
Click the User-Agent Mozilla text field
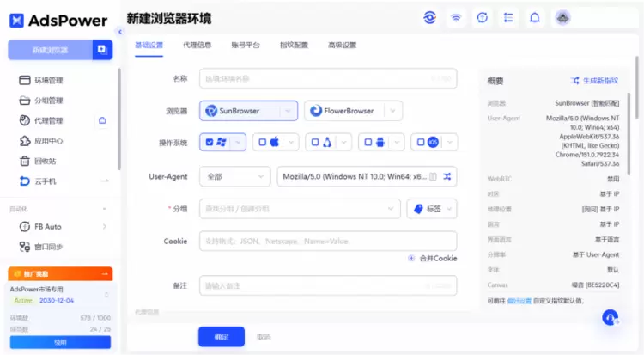(355, 176)
